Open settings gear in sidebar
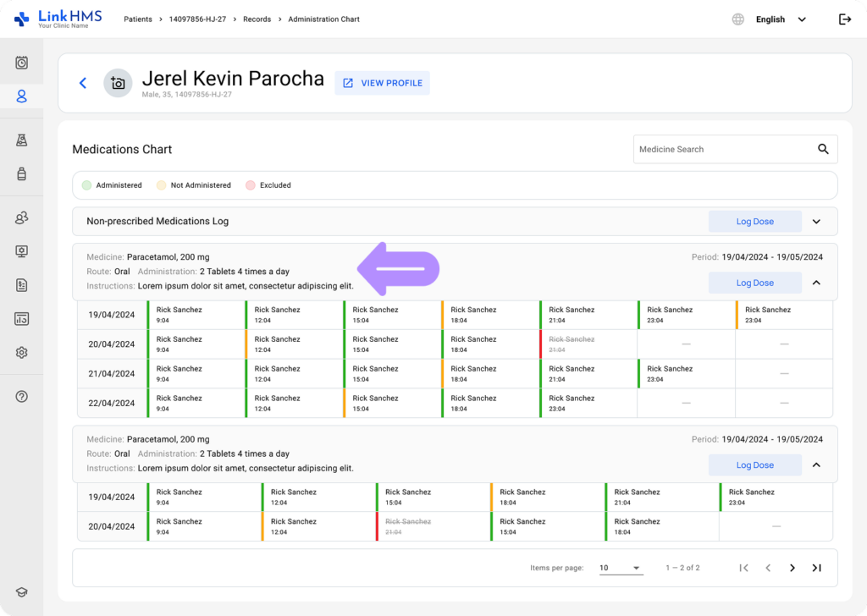 coord(22,352)
